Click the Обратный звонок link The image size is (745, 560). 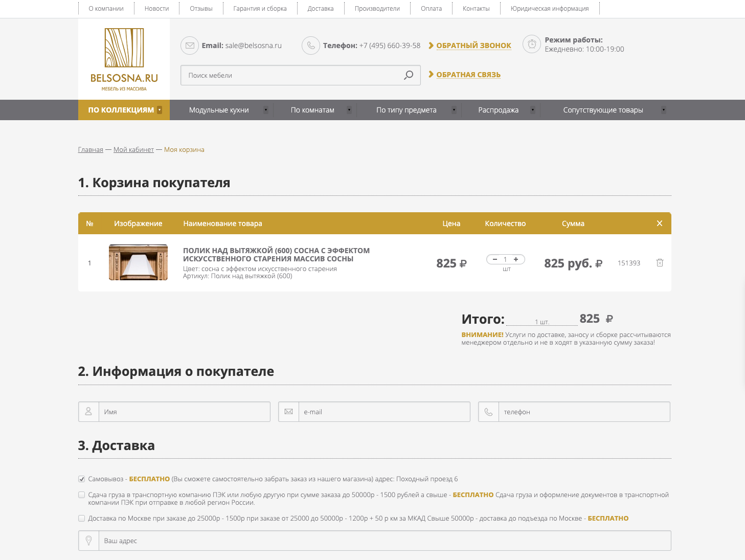473,46
